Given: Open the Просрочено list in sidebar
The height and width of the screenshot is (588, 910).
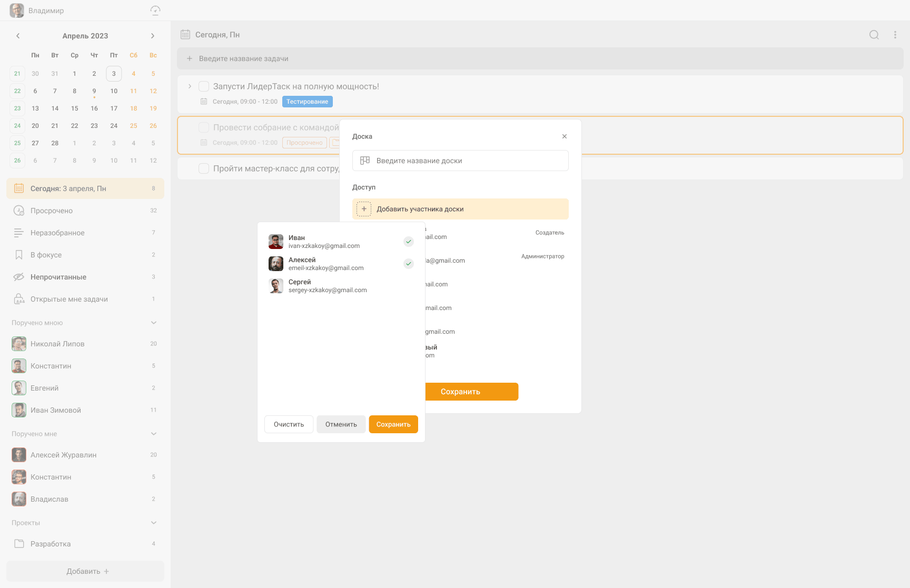Looking at the screenshot, I should [x=52, y=211].
